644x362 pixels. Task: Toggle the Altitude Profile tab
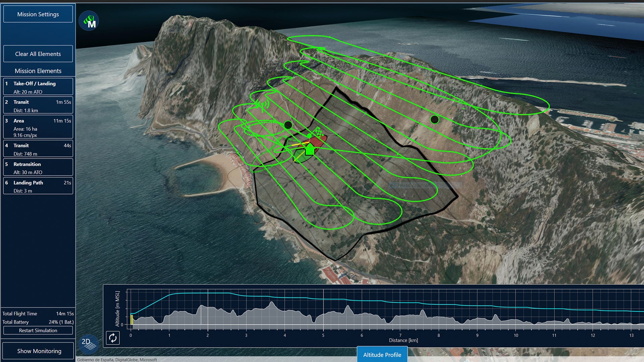[382, 355]
